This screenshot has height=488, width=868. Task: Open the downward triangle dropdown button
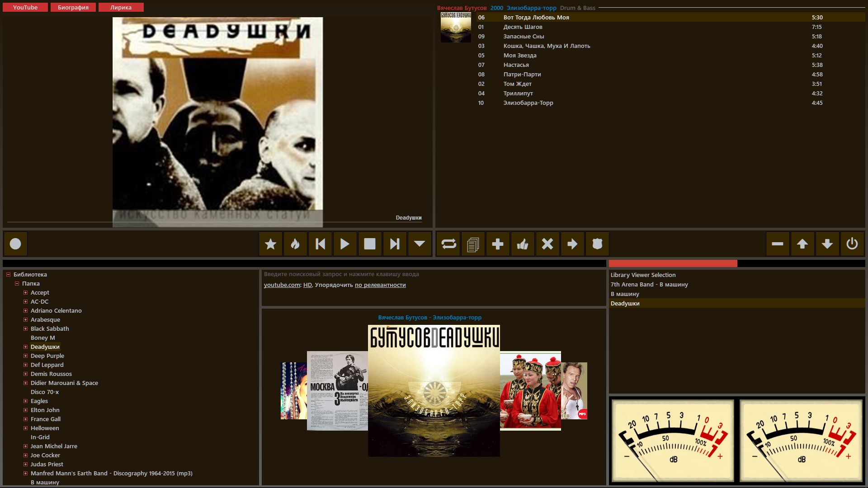(x=419, y=244)
